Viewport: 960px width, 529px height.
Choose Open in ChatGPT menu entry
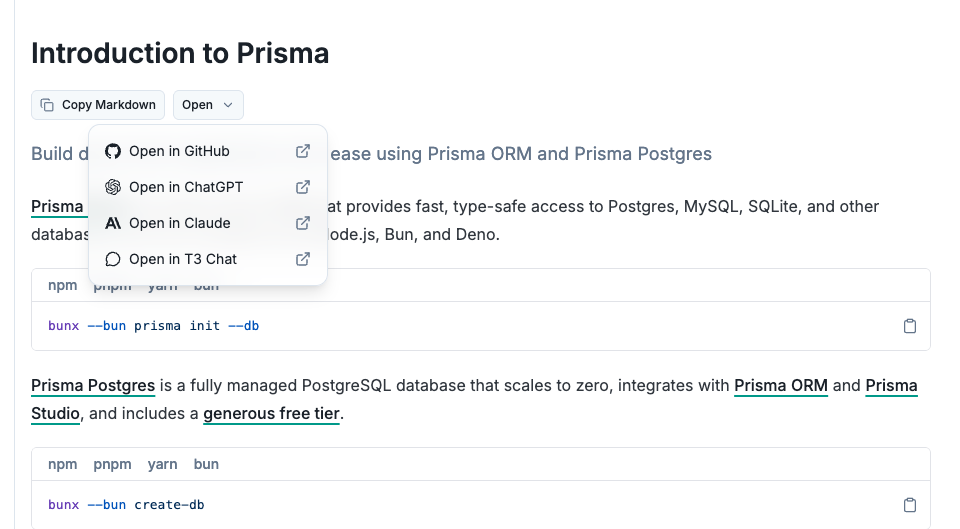[186, 187]
